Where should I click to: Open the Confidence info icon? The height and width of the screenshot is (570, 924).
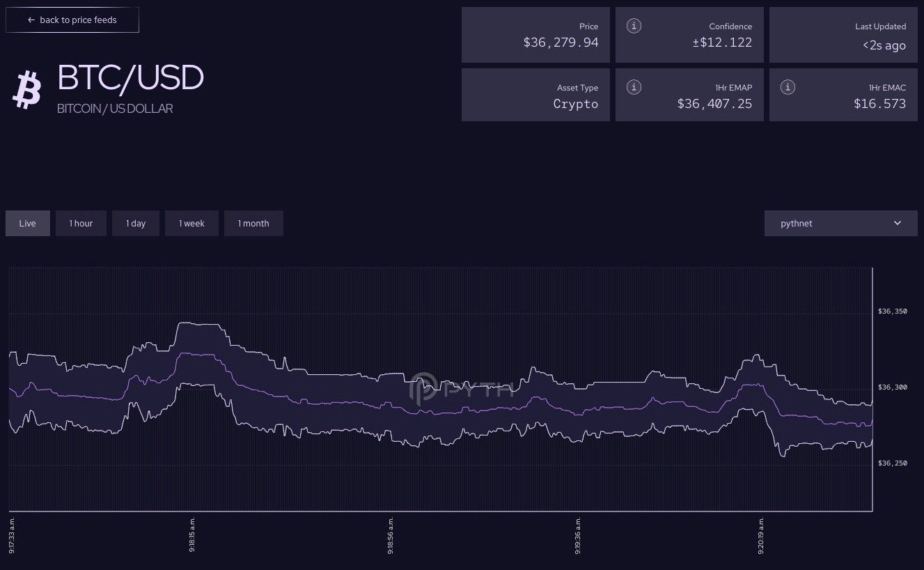(x=634, y=26)
